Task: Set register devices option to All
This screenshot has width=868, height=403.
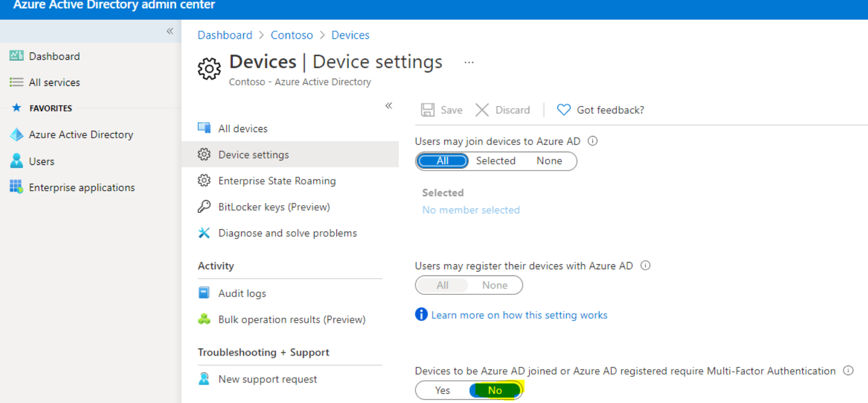Action: coord(443,285)
